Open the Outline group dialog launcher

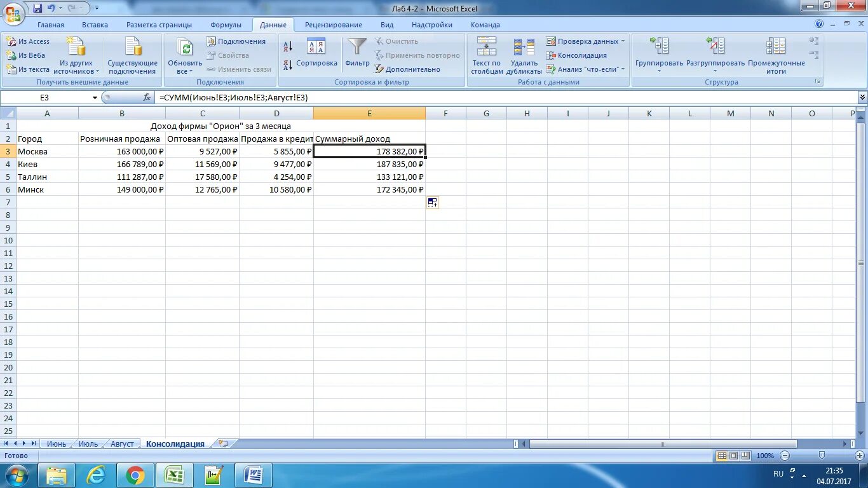818,82
